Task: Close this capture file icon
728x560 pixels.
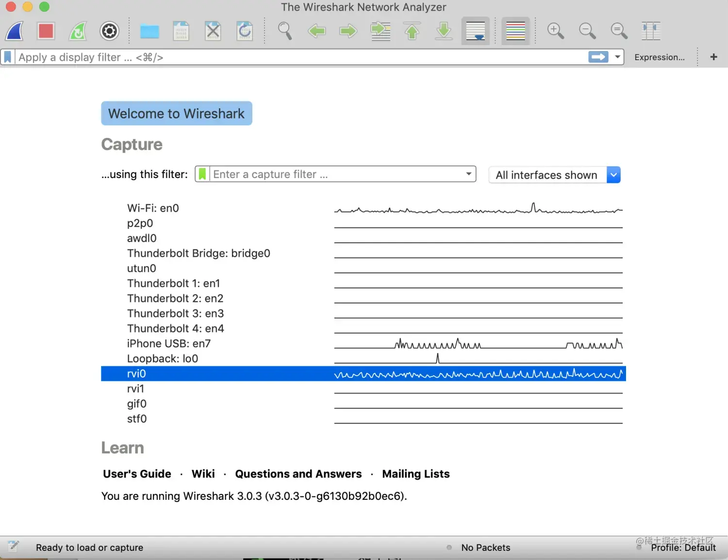Action: pos(213,31)
